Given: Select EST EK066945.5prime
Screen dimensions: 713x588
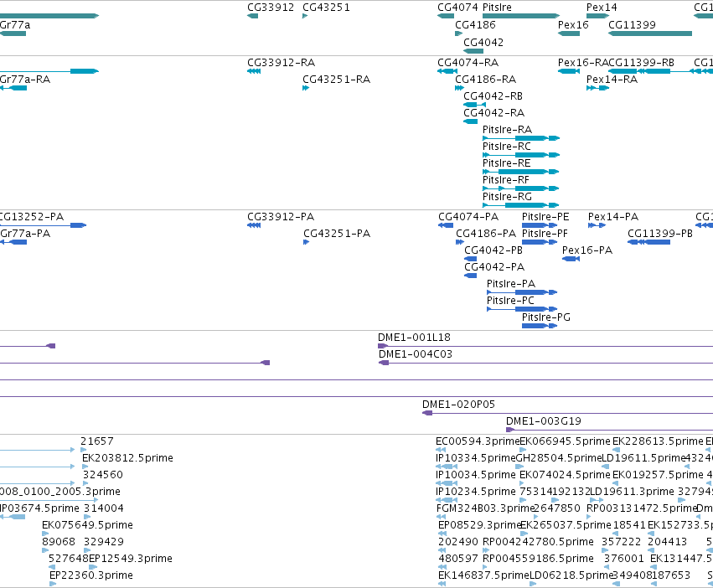Looking at the screenshot, I should coord(565,441).
